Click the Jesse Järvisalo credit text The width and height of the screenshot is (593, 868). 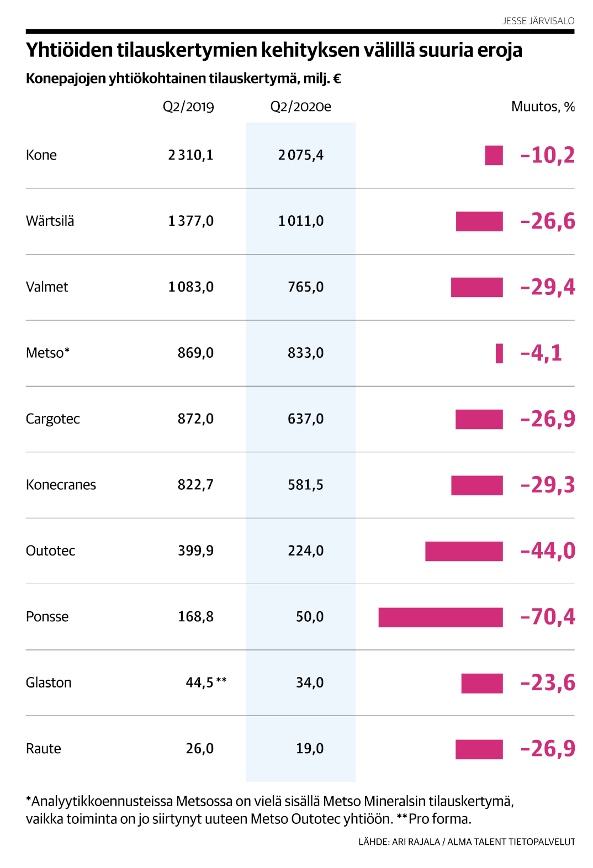[x=538, y=21]
